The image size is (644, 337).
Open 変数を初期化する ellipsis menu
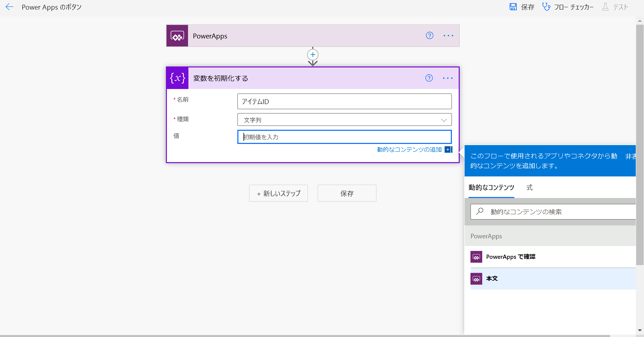point(448,78)
